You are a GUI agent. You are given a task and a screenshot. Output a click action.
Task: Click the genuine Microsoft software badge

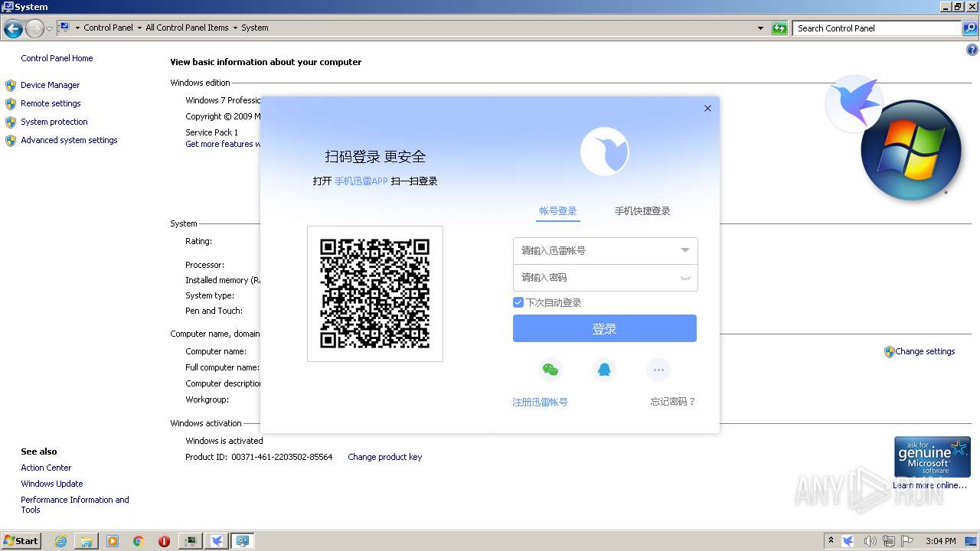point(933,457)
